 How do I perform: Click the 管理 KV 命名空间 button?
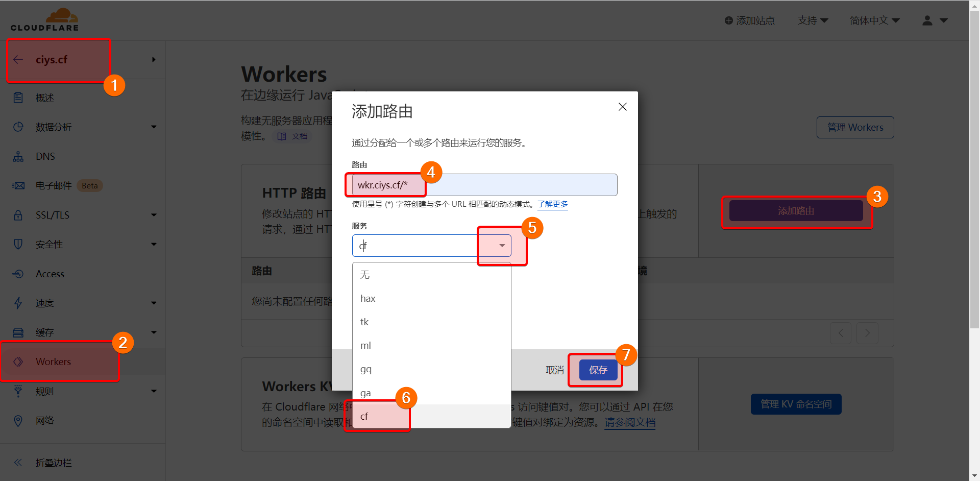pyautogui.click(x=796, y=404)
